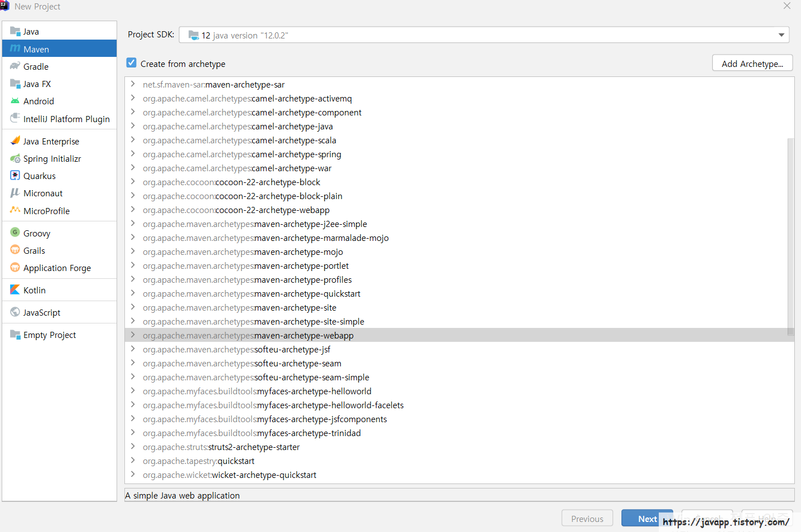Click the SDK folder icon in combo box
Screen dimensions: 801x532
coord(194,35)
